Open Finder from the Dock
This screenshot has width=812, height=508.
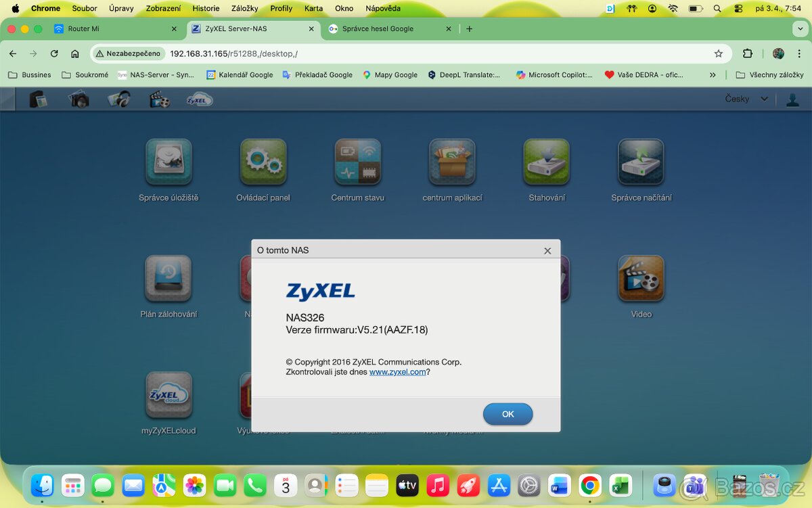[x=43, y=485]
